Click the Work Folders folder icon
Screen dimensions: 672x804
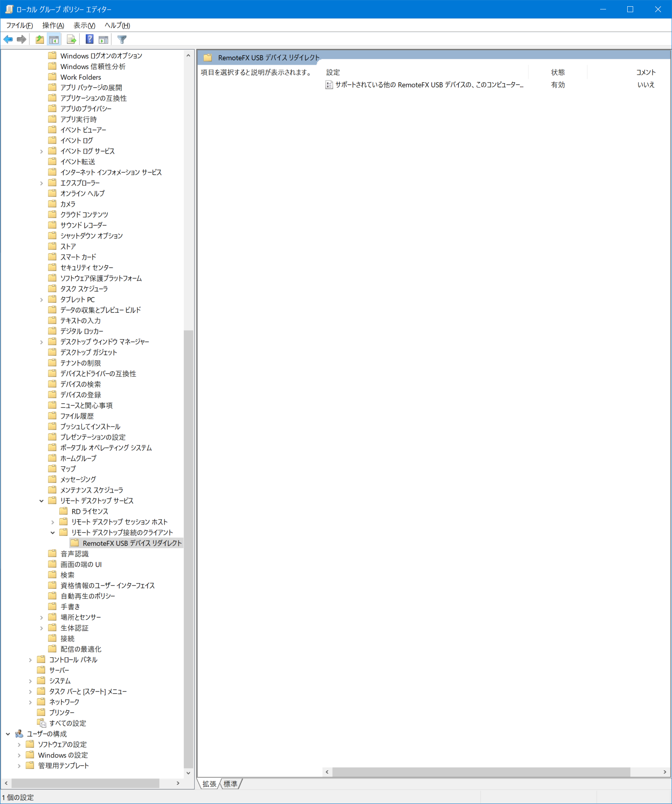(x=52, y=77)
